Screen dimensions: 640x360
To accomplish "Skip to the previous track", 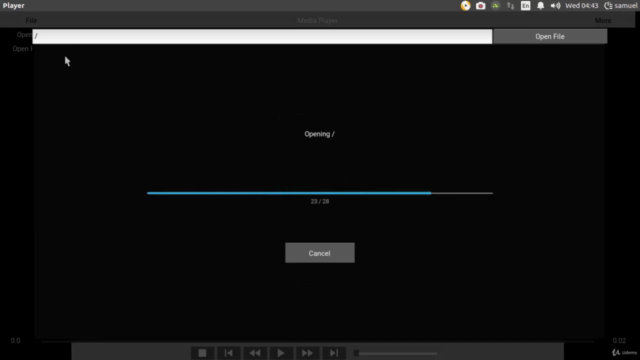I will tap(229, 353).
